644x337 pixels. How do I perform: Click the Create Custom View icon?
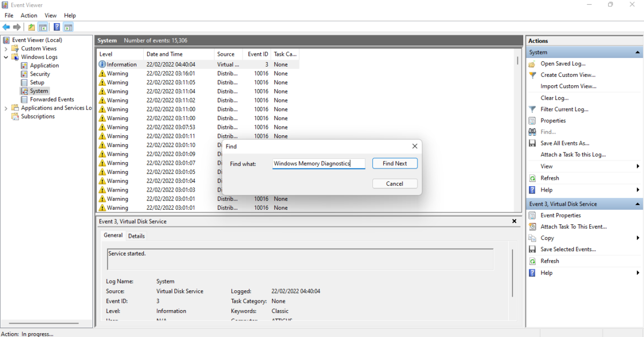(x=532, y=75)
